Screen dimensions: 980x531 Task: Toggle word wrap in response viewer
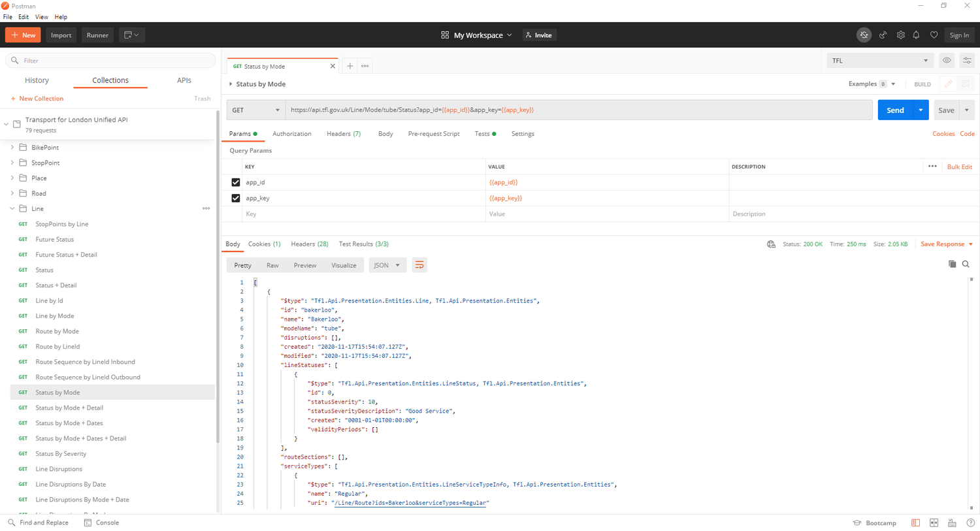[x=419, y=265]
